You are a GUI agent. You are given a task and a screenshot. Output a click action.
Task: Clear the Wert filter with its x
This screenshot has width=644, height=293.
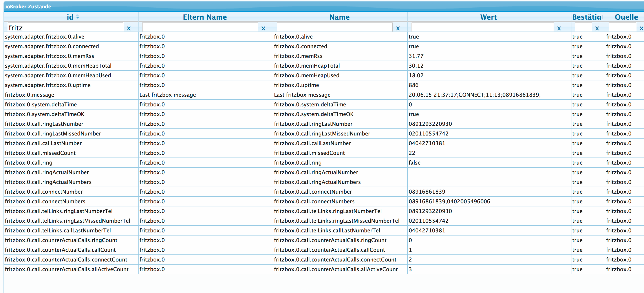(559, 28)
